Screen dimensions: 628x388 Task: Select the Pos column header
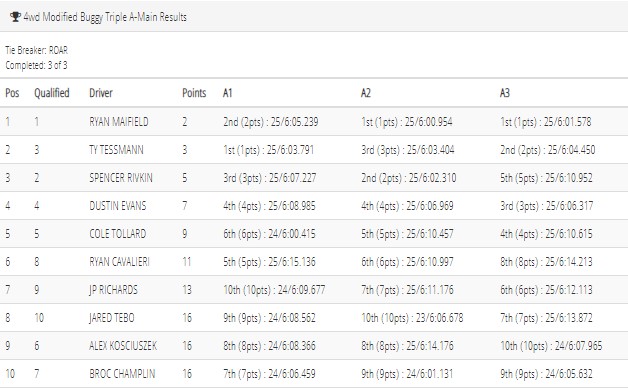tap(12, 93)
